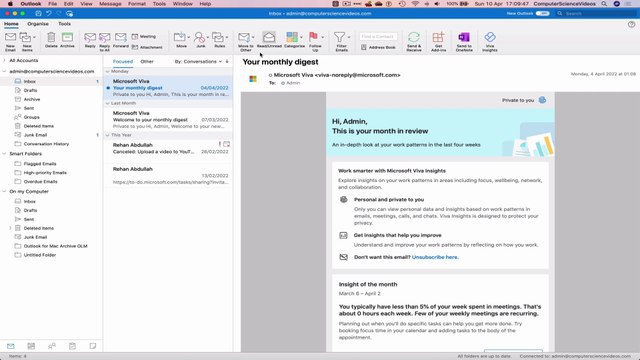Click the undo arrow in title bar

coord(49,13)
